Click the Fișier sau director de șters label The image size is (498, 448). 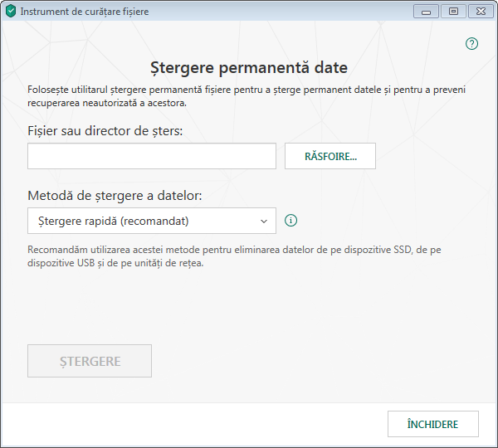click(x=105, y=130)
